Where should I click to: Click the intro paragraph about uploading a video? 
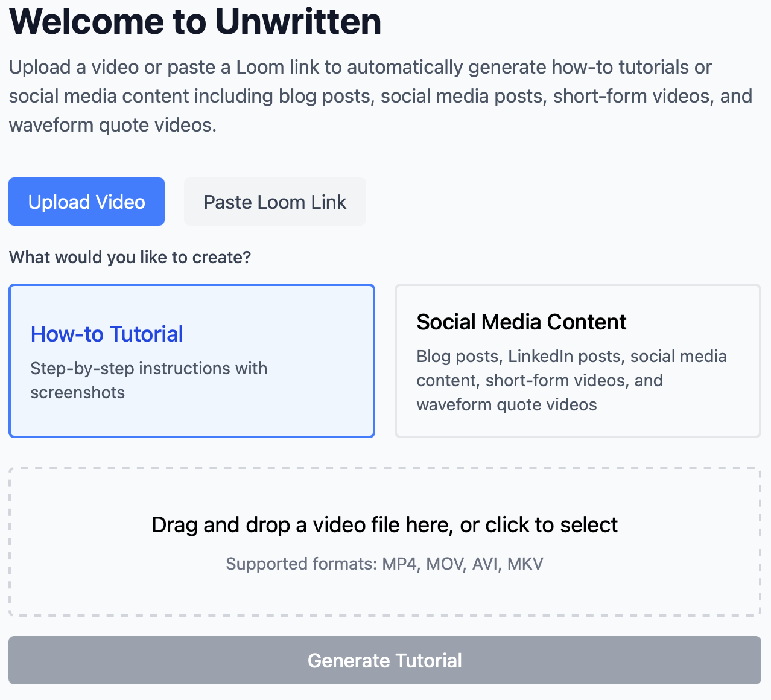click(x=381, y=96)
